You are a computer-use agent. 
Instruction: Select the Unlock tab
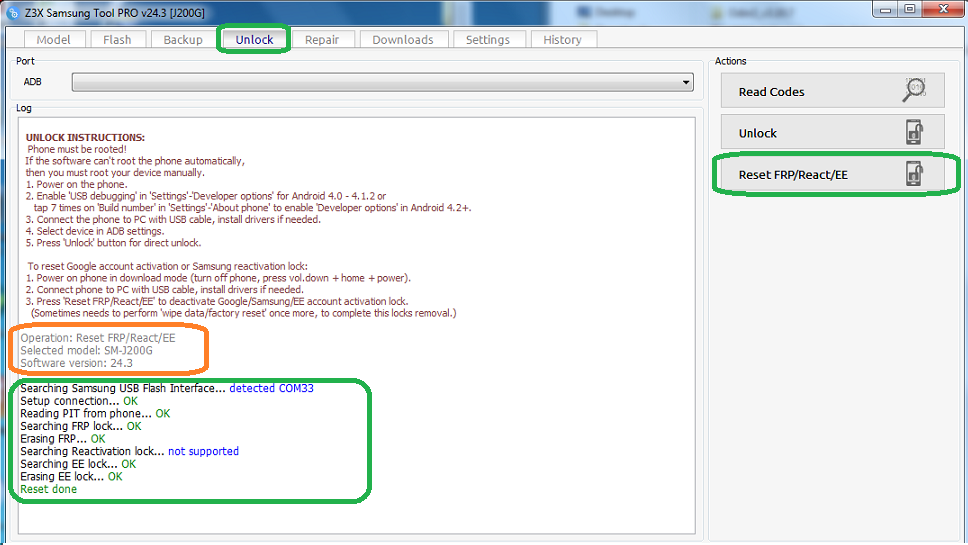point(254,40)
